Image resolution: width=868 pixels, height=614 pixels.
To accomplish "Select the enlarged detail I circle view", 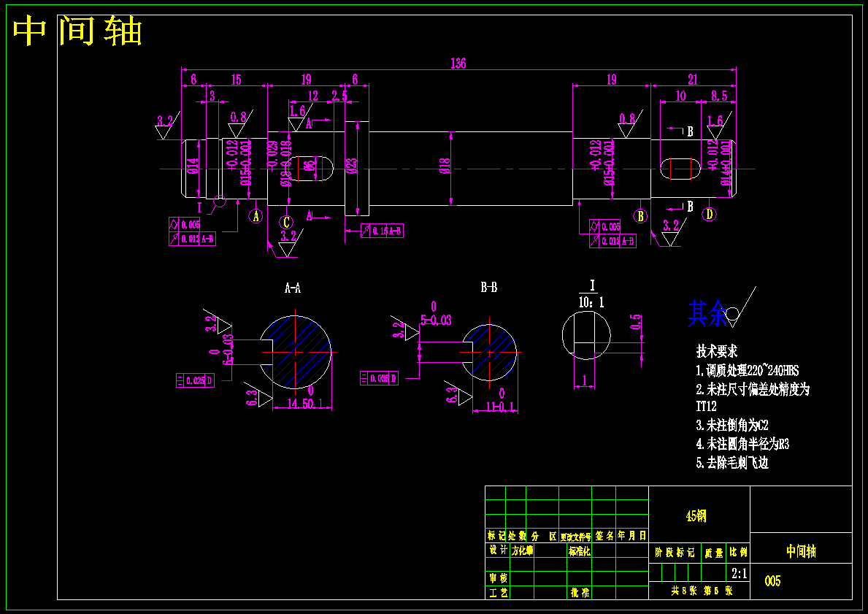I will (586, 335).
